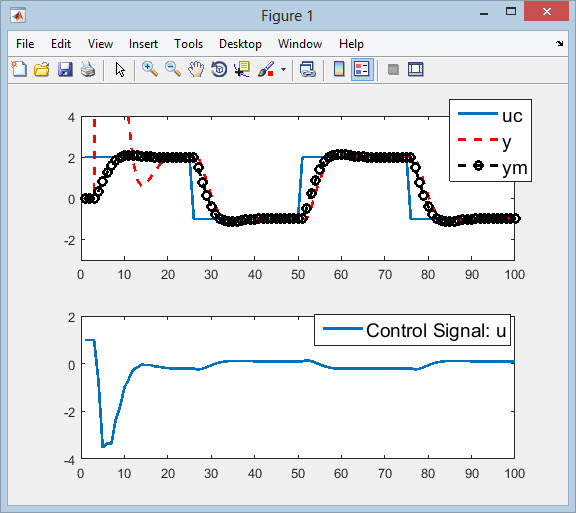This screenshot has height=513, width=576.
Task: Toggle the Insert Colorbar button
Action: [339, 69]
